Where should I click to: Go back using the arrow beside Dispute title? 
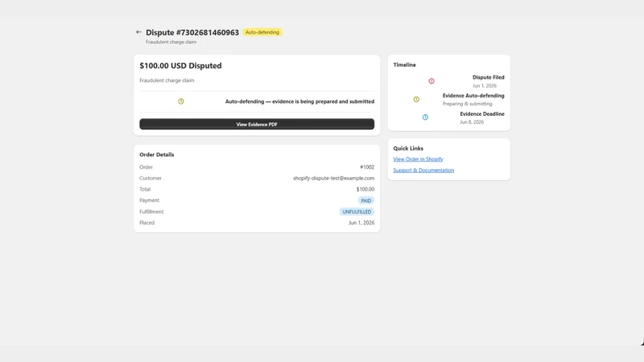click(138, 32)
